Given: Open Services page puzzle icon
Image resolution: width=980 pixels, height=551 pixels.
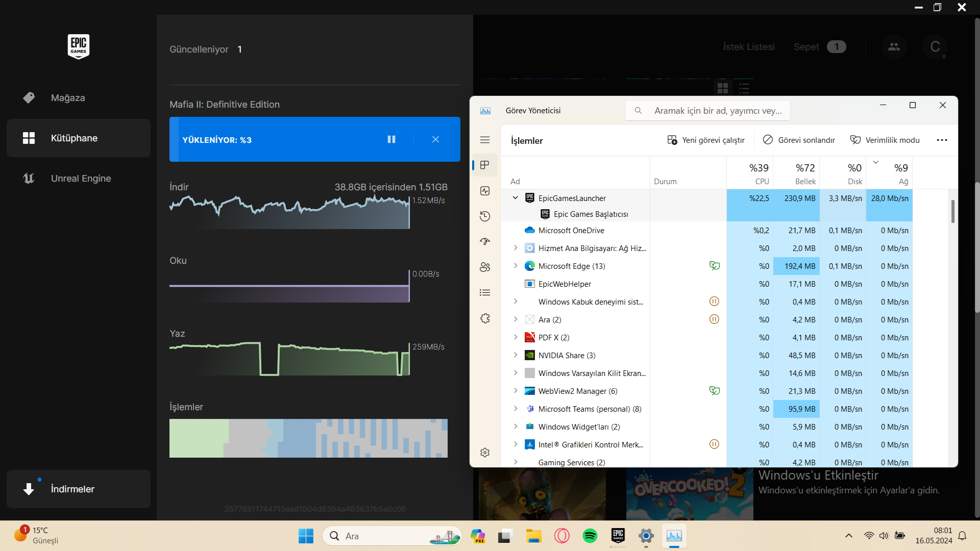Looking at the screenshot, I should click(485, 318).
